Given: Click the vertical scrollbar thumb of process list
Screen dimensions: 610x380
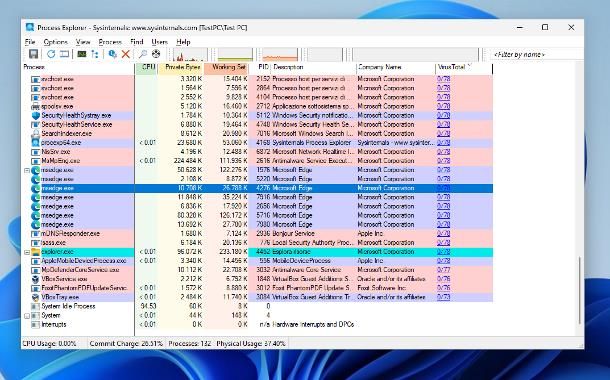Looking at the screenshot, I should coord(579,290).
